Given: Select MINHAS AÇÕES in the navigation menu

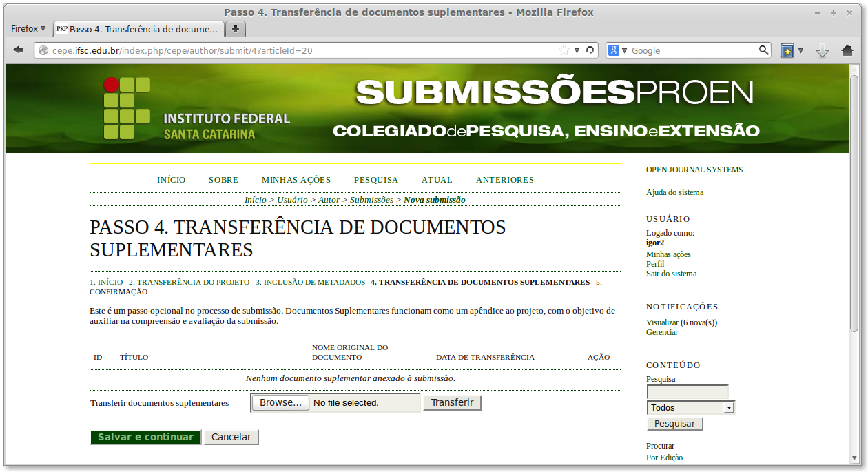Looking at the screenshot, I should 296,180.
